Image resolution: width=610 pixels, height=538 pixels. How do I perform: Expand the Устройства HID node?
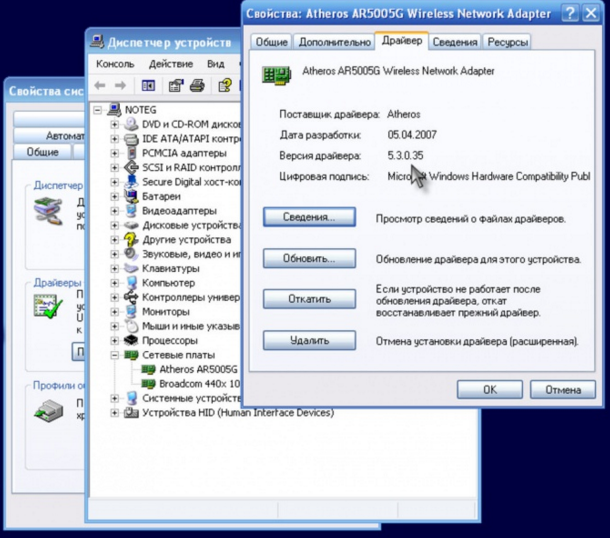click(x=114, y=412)
